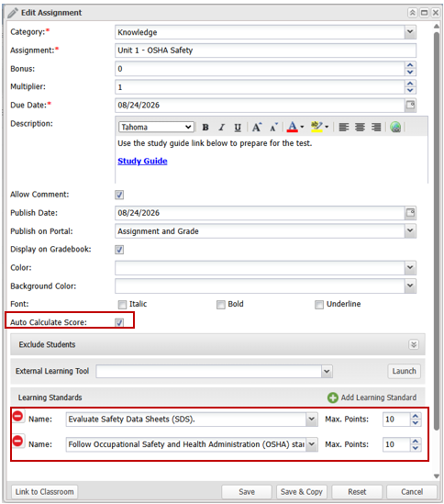Remove the Evaluate Safety Data Sheets standard
Screen dimensions: 444x504
point(18,416)
